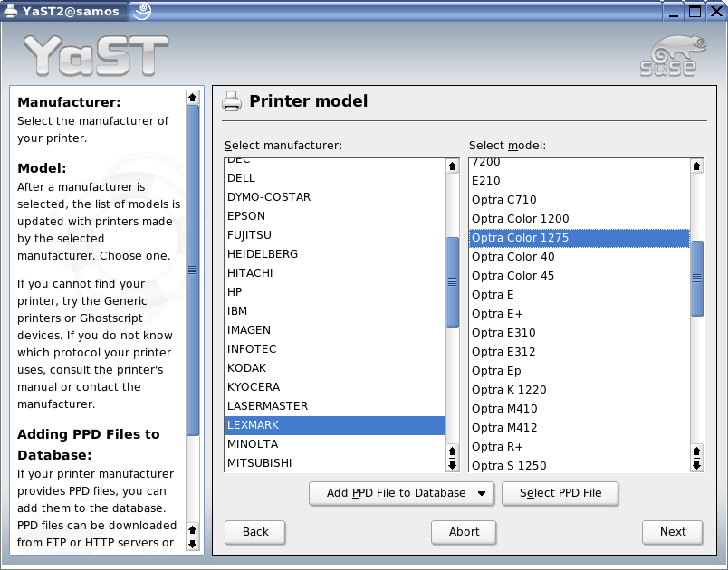Click the YaST printer icon in title bar
Viewport: 728px width, 570px height.
[10, 10]
